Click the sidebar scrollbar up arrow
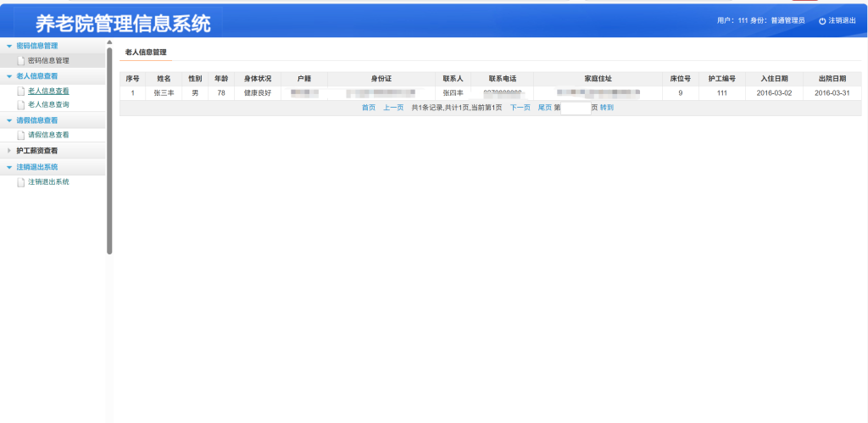 click(109, 42)
